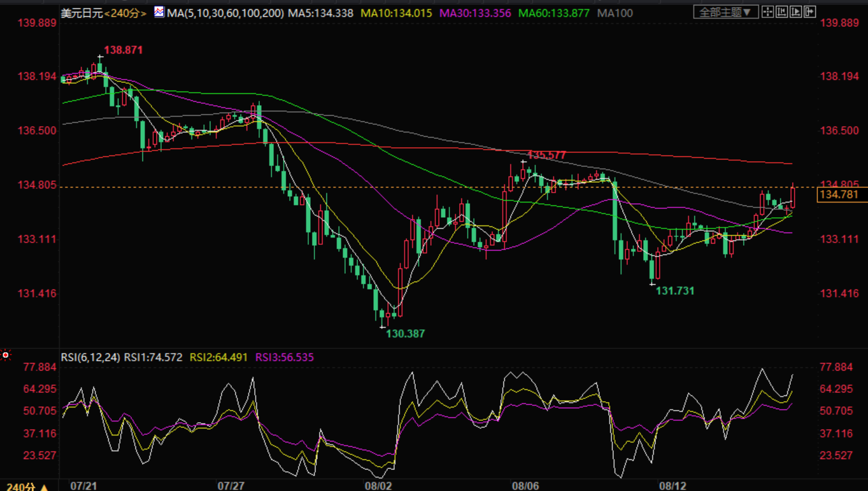Image resolution: width=868 pixels, height=491 pixels.
Task: Click the 130.387 low price label
Action: [x=405, y=334]
